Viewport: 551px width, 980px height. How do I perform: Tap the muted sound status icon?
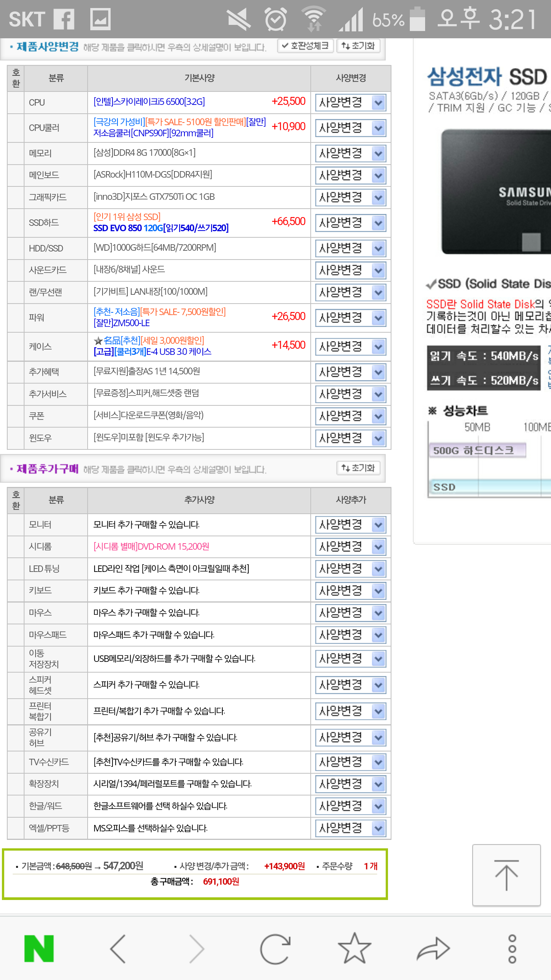(x=238, y=19)
